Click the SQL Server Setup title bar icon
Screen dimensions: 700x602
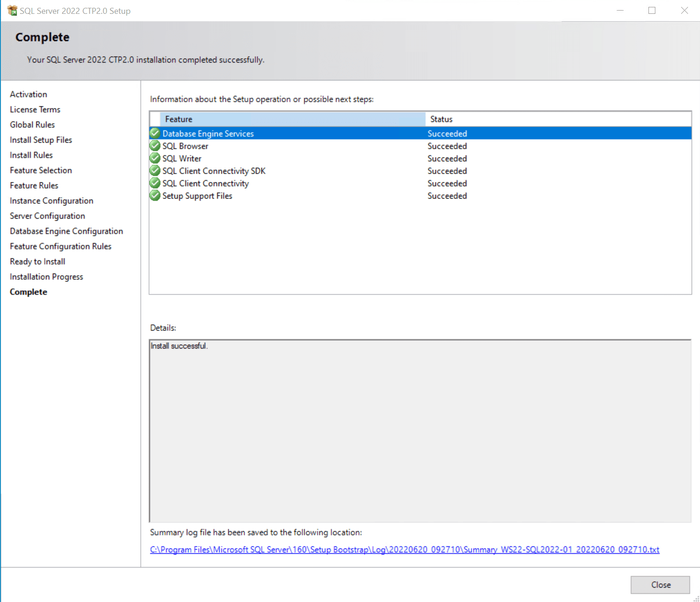click(x=12, y=10)
